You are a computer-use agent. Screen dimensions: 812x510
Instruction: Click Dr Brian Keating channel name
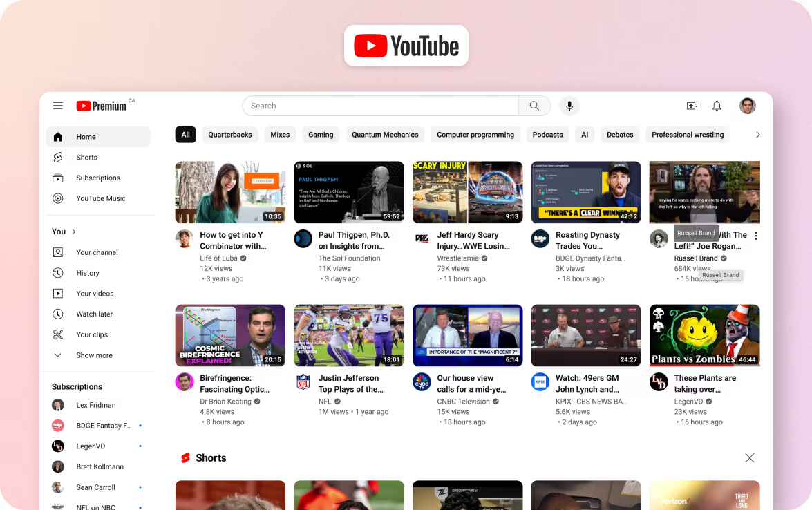pos(226,402)
